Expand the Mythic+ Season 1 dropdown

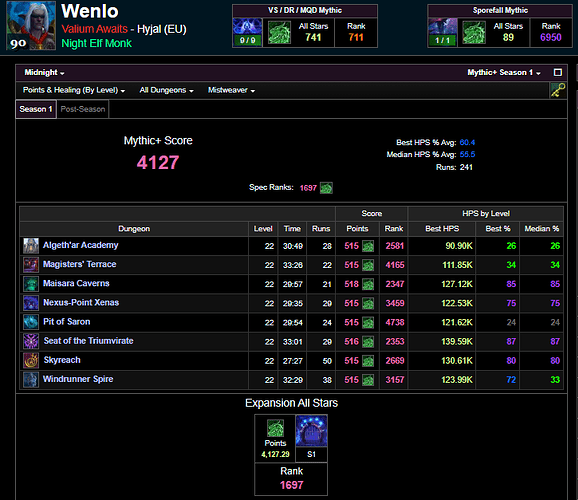coord(504,73)
